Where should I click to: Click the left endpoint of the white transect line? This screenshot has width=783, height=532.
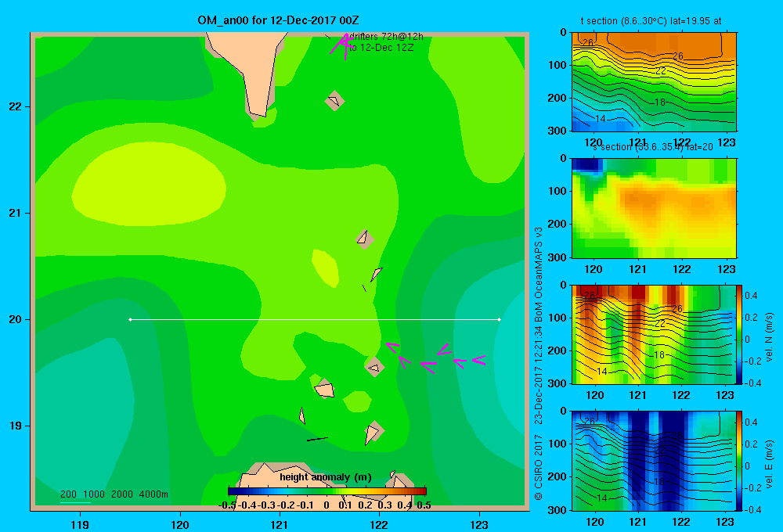(130, 319)
